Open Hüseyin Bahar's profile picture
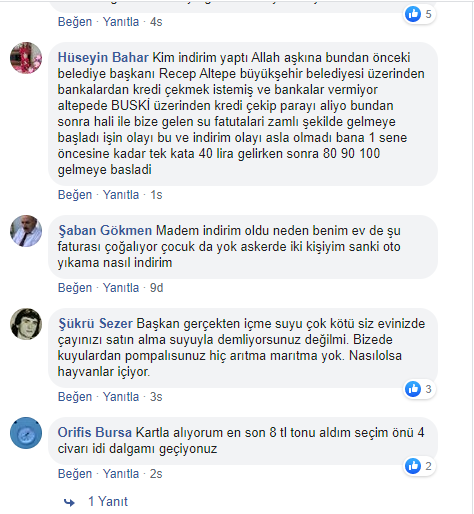Image resolution: width=474 pixels, height=514 pixels. [x=26, y=58]
